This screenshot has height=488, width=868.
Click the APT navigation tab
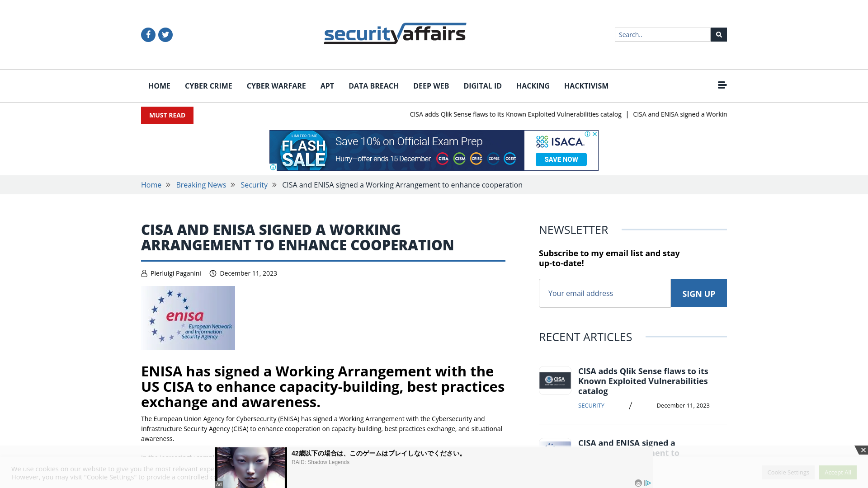coord(327,86)
